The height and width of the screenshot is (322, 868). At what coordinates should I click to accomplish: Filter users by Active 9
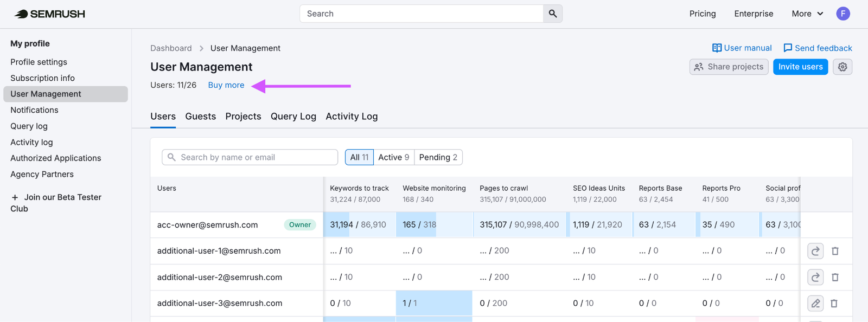pos(394,157)
